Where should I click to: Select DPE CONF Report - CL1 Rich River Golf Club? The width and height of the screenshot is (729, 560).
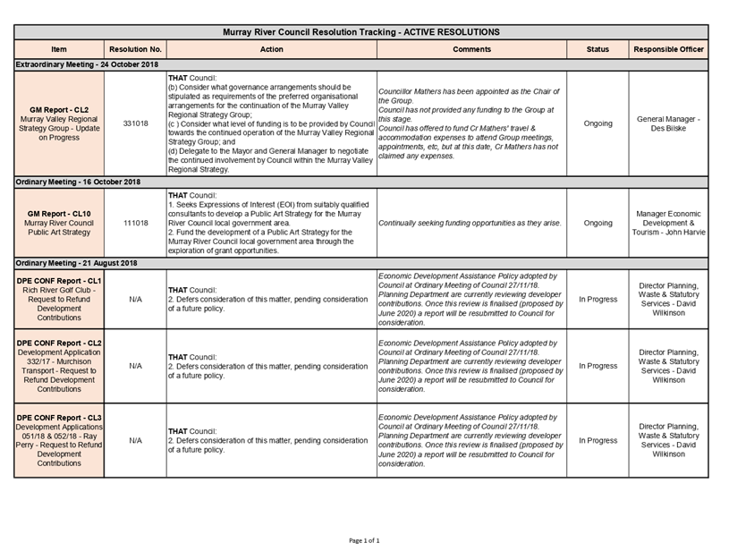click(59, 299)
